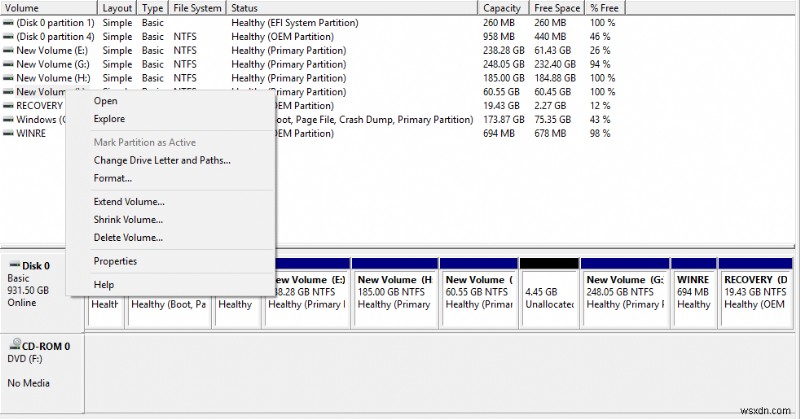Click drive icon for New Volume (G:)

(x=8, y=64)
